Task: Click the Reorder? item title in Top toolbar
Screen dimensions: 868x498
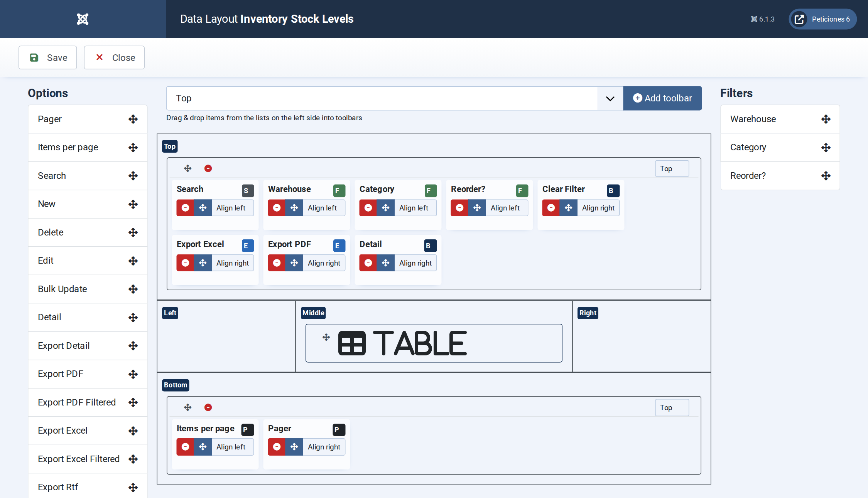Action: pyautogui.click(x=468, y=189)
